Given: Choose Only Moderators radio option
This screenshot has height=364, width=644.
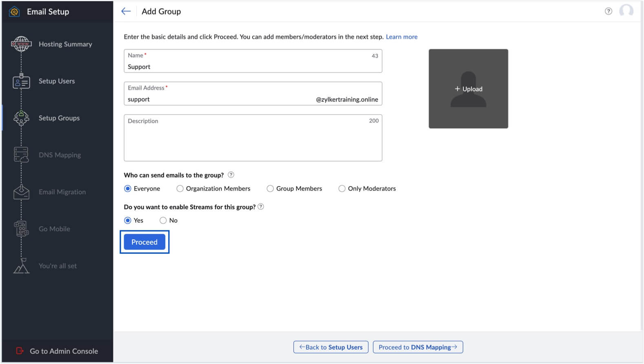Looking at the screenshot, I should pyautogui.click(x=342, y=189).
